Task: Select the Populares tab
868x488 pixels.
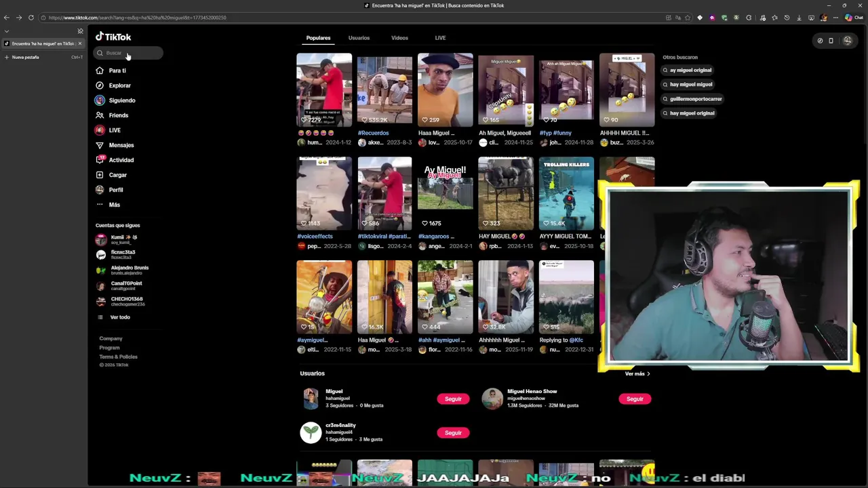Action: click(318, 38)
